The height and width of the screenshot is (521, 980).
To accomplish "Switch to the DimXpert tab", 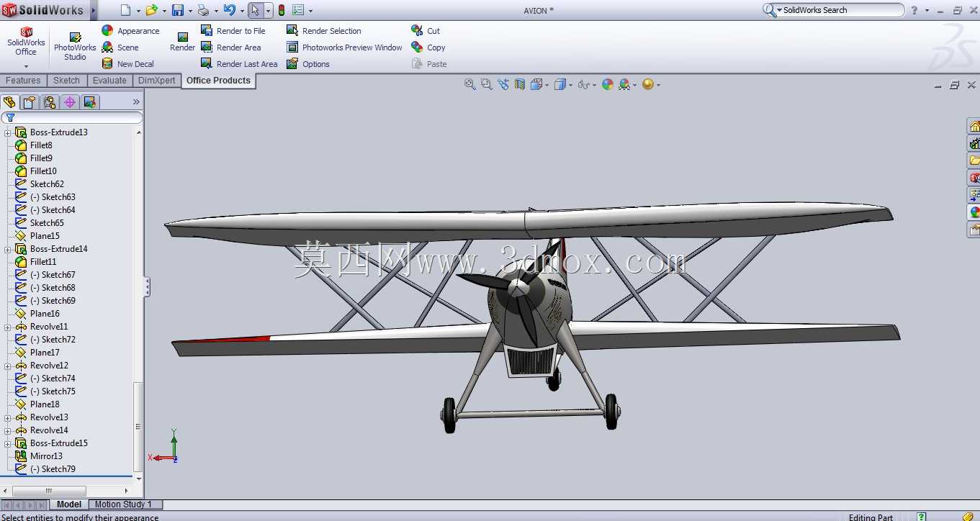I will click(156, 81).
